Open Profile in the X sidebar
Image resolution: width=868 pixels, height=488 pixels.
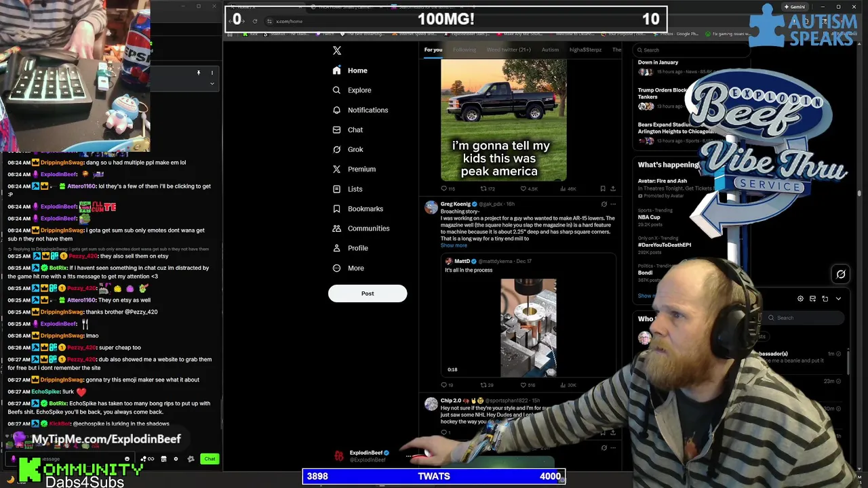tap(350, 248)
